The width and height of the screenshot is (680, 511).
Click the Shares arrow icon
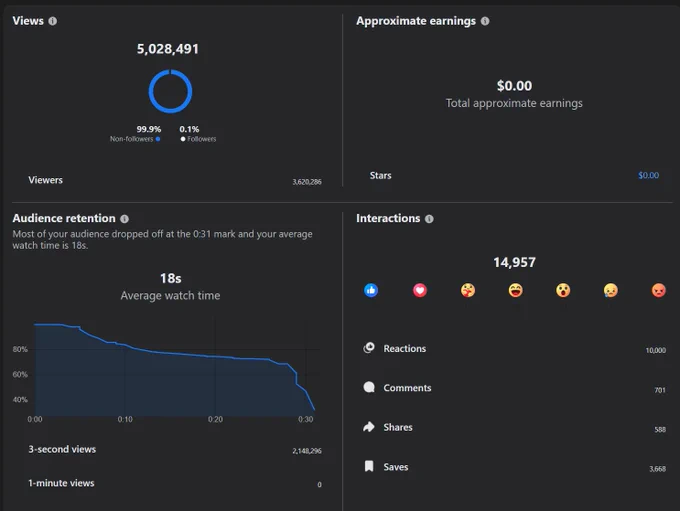pyautogui.click(x=369, y=427)
